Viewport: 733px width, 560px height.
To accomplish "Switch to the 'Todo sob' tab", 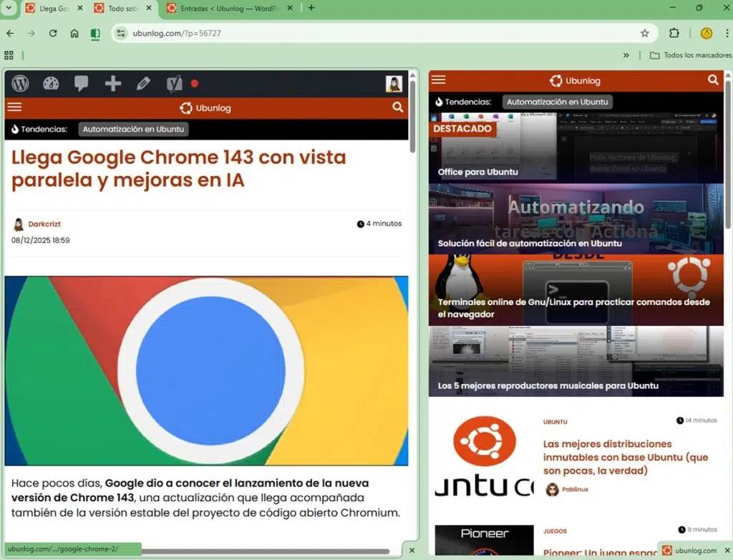I will pos(122,8).
